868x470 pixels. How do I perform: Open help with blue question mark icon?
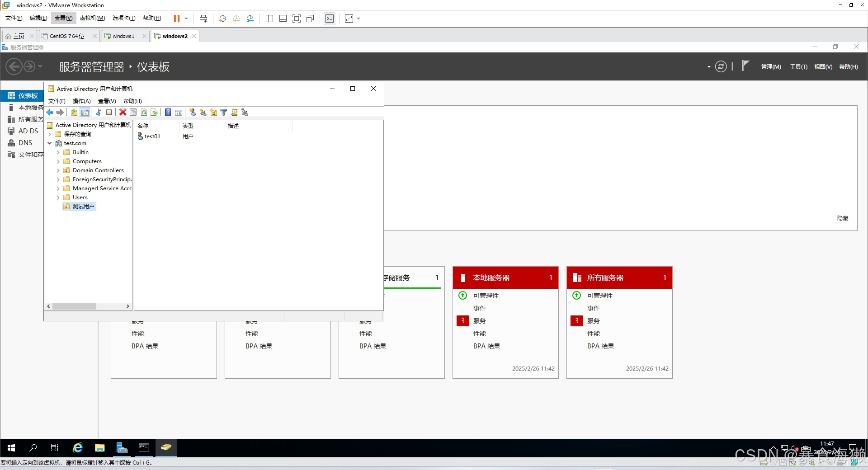coord(168,112)
